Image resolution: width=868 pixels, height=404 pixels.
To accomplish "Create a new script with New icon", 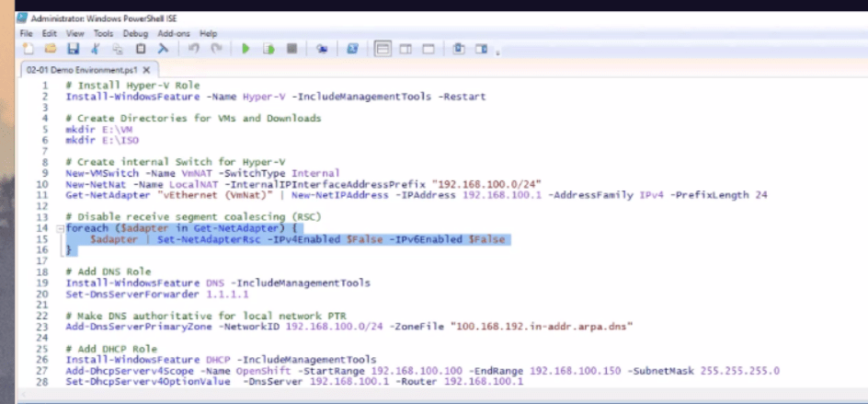I will [x=29, y=49].
